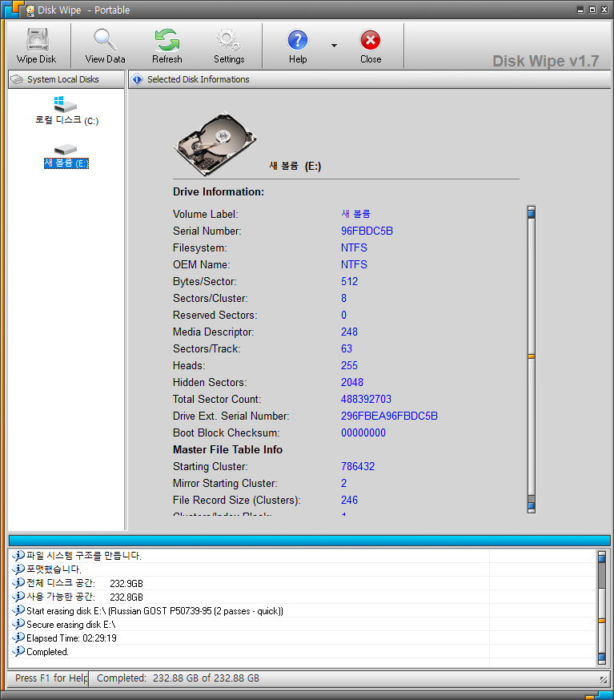Click the Wipe Disk toolbar icon

click(x=37, y=46)
